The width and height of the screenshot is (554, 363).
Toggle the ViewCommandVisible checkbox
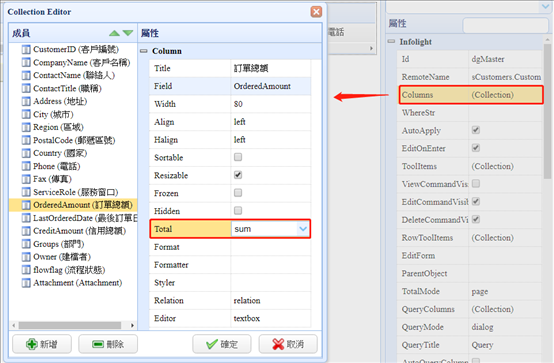click(x=476, y=183)
